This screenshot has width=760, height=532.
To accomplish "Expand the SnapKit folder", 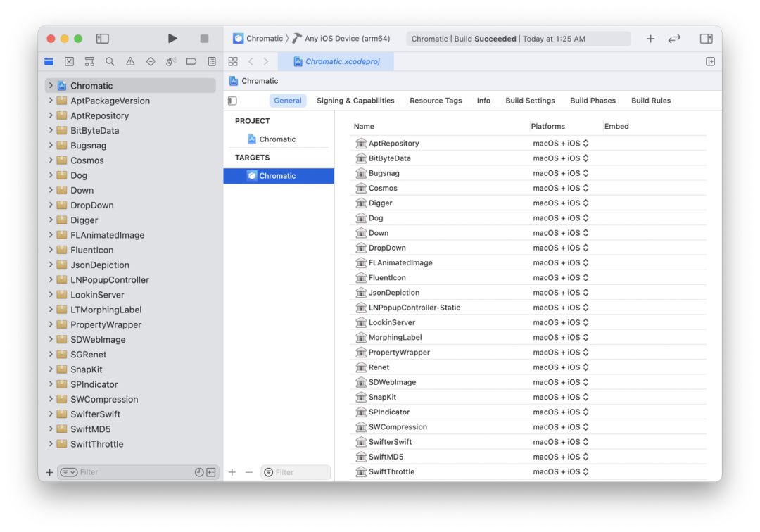I will (51, 369).
